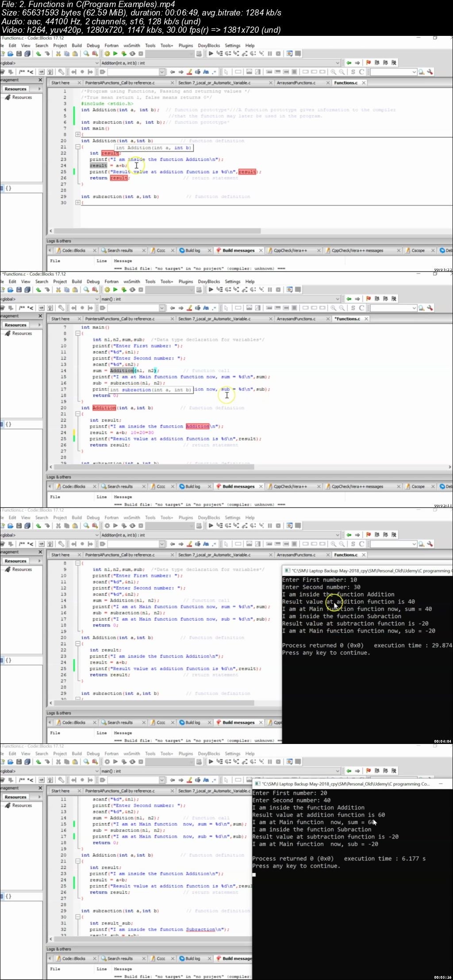The height and width of the screenshot is (980, 453).
Task: Open Search menu in first frame
Action: [42, 45]
